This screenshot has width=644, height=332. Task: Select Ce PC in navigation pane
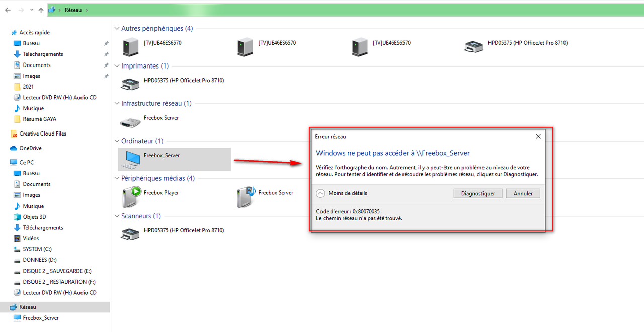pyautogui.click(x=27, y=162)
